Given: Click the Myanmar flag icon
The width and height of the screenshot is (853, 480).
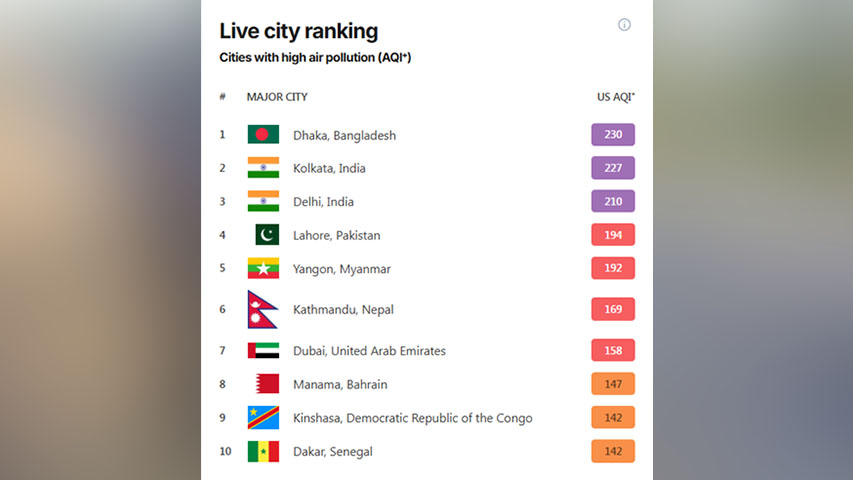Looking at the screenshot, I should pos(263,269).
